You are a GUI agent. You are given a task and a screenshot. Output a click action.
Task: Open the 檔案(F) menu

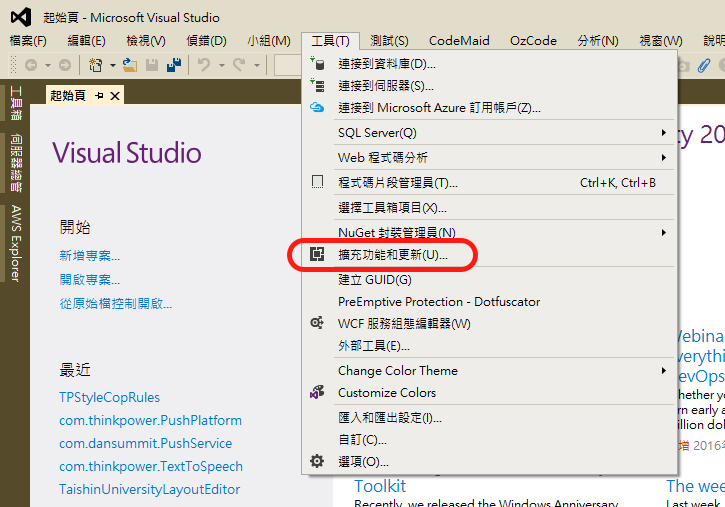click(x=28, y=41)
